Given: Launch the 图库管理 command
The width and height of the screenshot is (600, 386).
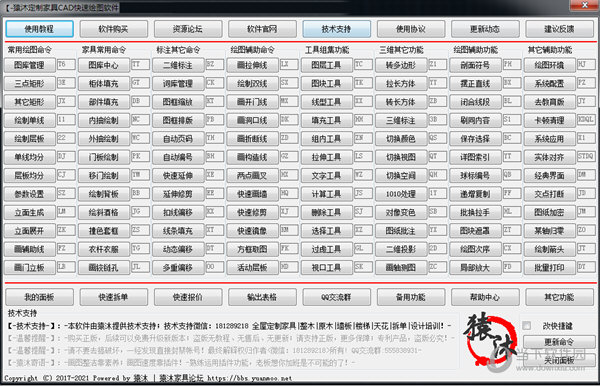Looking at the screenshot, I should [x=30, y=65].
